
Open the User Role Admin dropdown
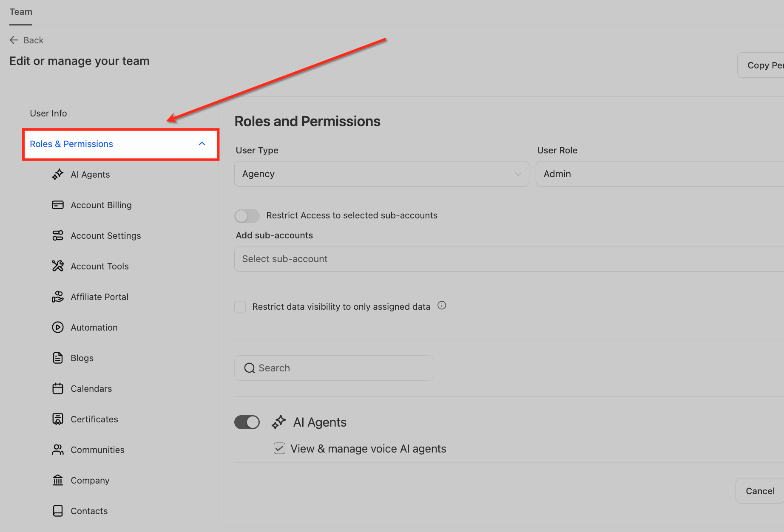point(660,174)
